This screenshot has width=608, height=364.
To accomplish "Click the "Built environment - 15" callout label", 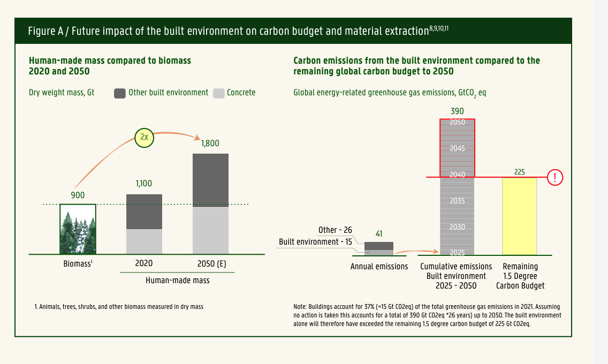I will pyautogui.click(x=315, y=242).
